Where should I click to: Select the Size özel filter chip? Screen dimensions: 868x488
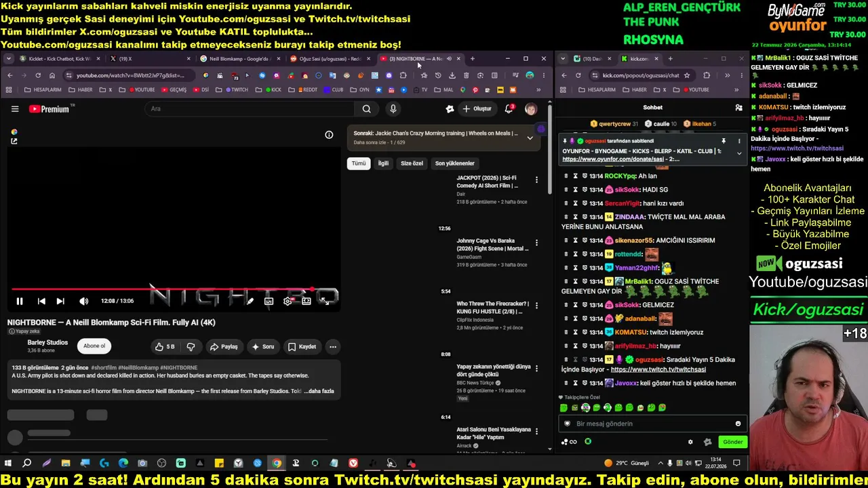(412, 163)
